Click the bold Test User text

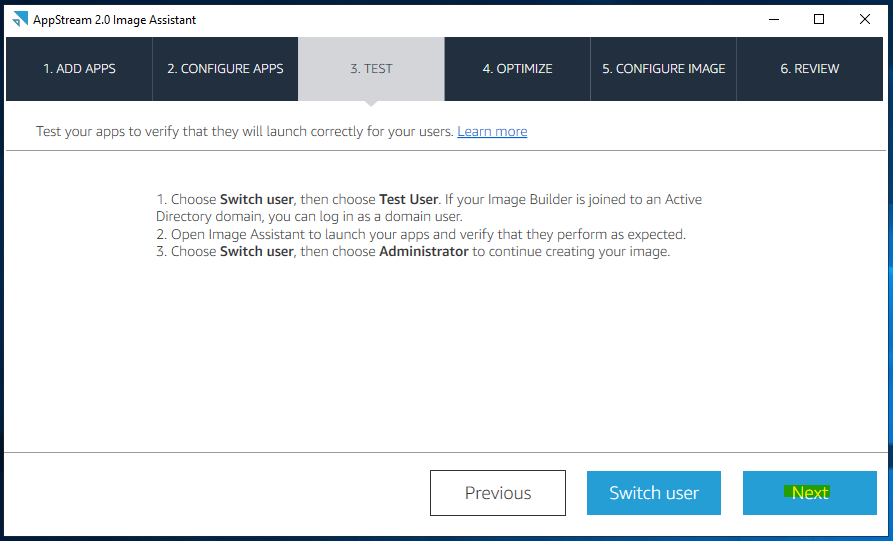click(x=408, y=199)
